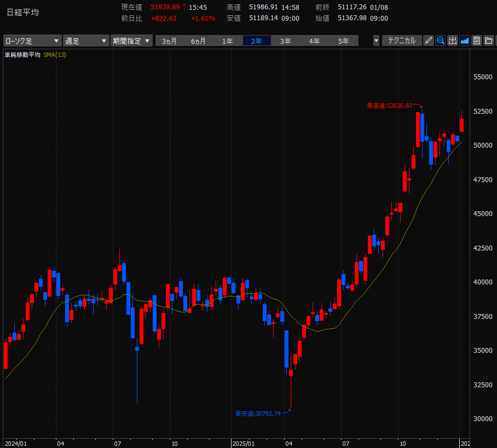
Task: Click the +822.63 change value
Action: [164, 19]
